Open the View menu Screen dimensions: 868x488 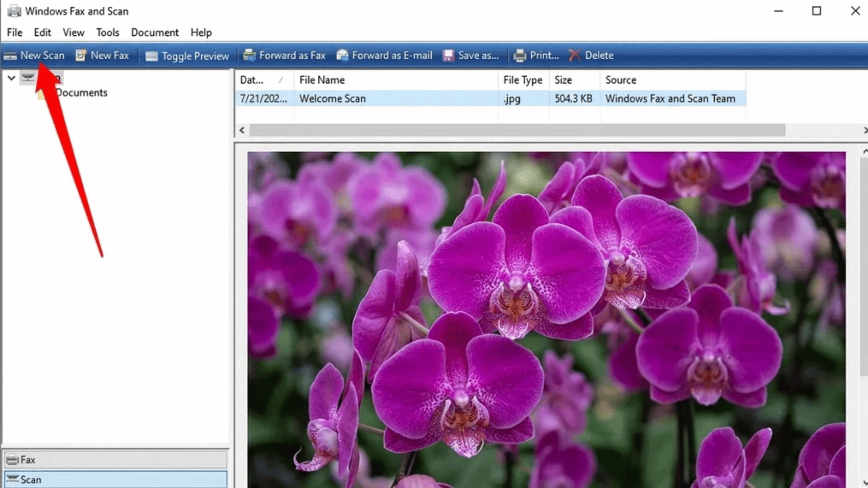(73, 33)
